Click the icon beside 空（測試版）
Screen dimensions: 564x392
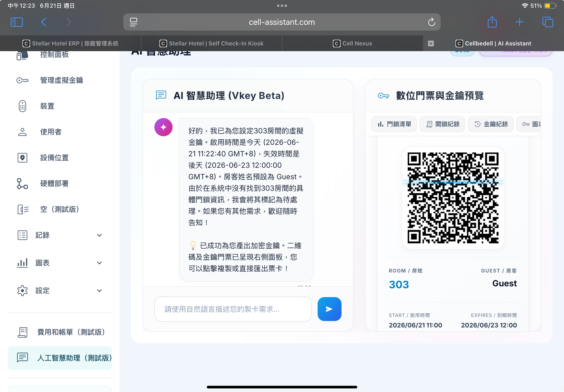click(x=23, y=209)
